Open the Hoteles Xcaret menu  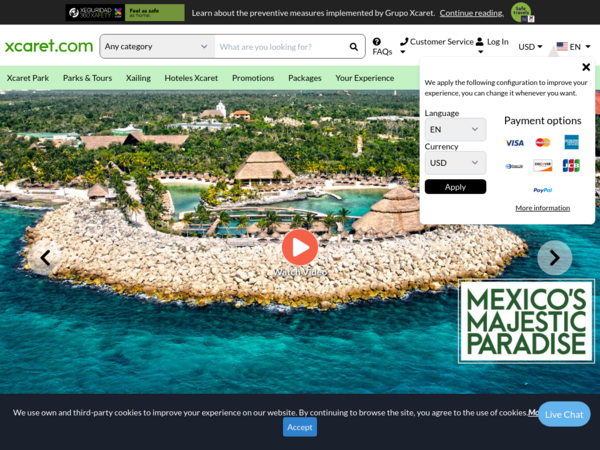pos(191,78)
